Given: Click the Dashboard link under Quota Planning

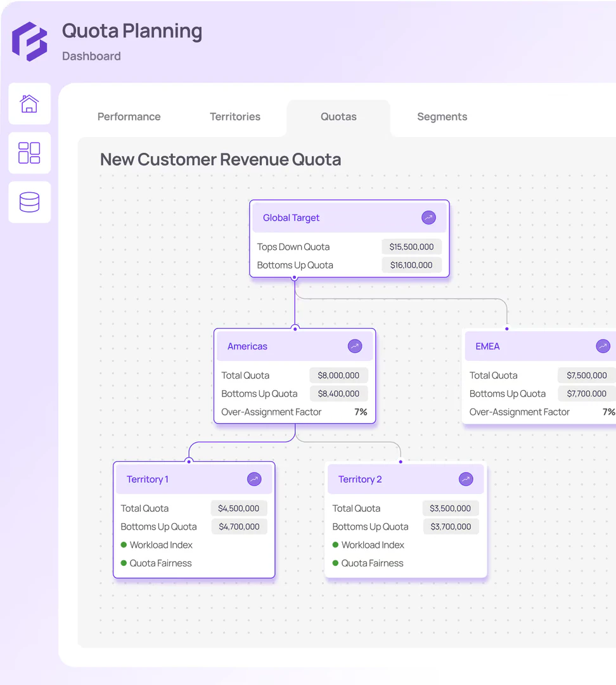Looking at the screenshot, I should click(91, 56).
